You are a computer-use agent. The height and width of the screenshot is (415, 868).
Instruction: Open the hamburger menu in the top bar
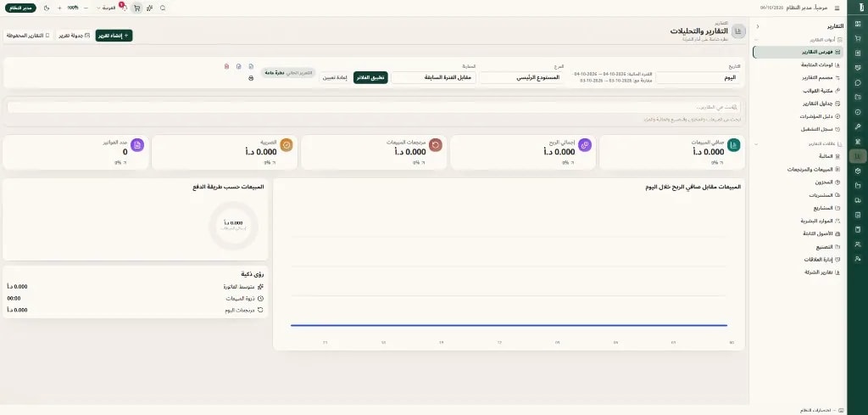click(837, 8)
